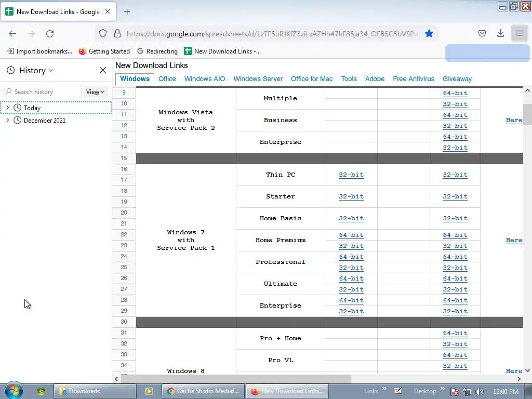The width and height of the screenshot is (532, 399).
Task: Open the Getting Started bookmark
Action: pyautogui.click(x=104, y=51)
